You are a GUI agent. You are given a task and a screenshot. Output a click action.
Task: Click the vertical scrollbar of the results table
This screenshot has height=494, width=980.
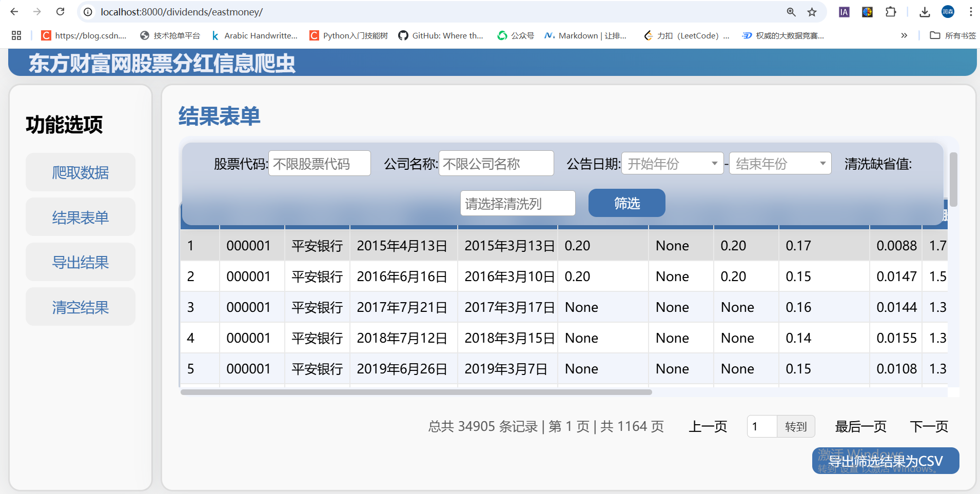[953, 180]
